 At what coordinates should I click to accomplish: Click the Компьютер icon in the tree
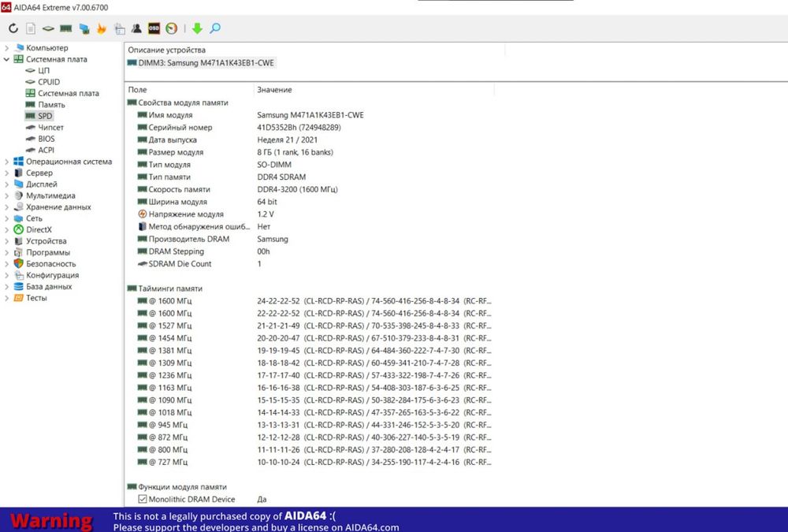click(x=19, y=48)
